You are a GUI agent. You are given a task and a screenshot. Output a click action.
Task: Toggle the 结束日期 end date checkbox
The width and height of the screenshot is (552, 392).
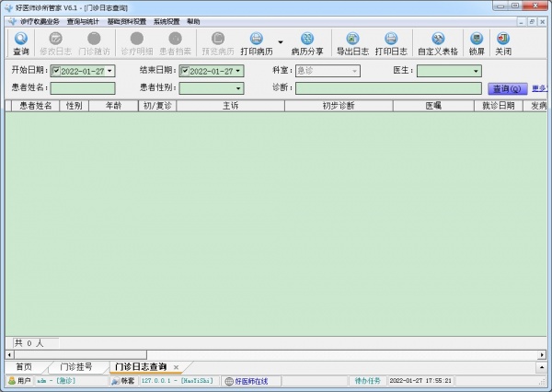click(185, 71)
